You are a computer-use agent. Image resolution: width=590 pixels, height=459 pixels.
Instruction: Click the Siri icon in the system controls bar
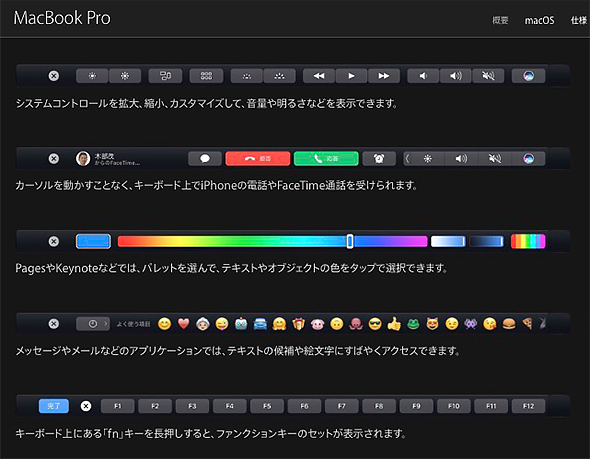(x=528, y=76)
